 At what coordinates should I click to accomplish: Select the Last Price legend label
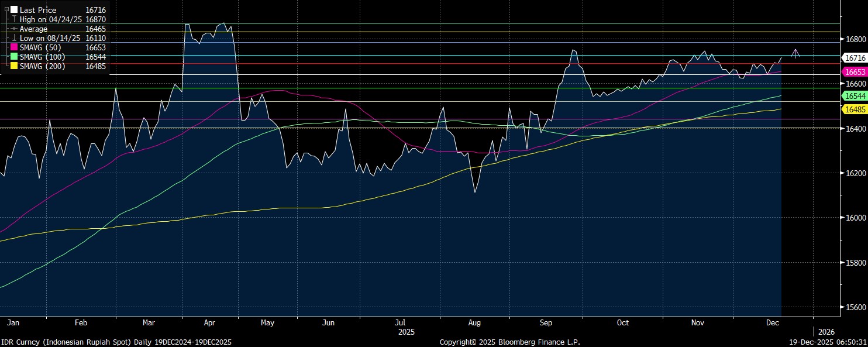[x=38, y=10]
